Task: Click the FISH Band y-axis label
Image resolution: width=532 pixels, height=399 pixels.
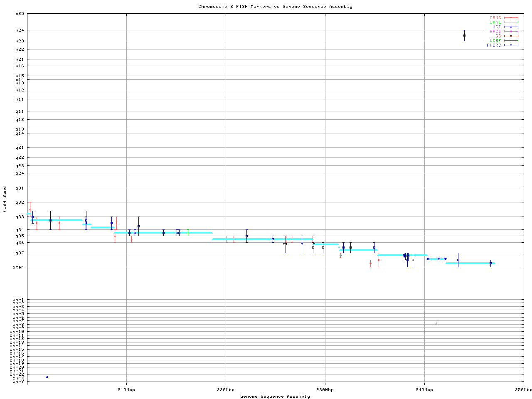Action: pos(5,199)
